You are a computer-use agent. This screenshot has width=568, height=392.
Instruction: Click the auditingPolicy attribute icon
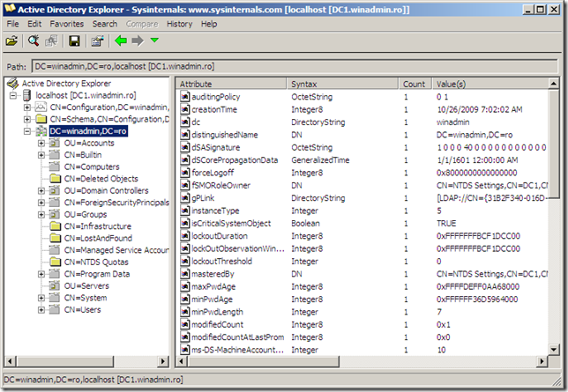[x=185, y=97]
